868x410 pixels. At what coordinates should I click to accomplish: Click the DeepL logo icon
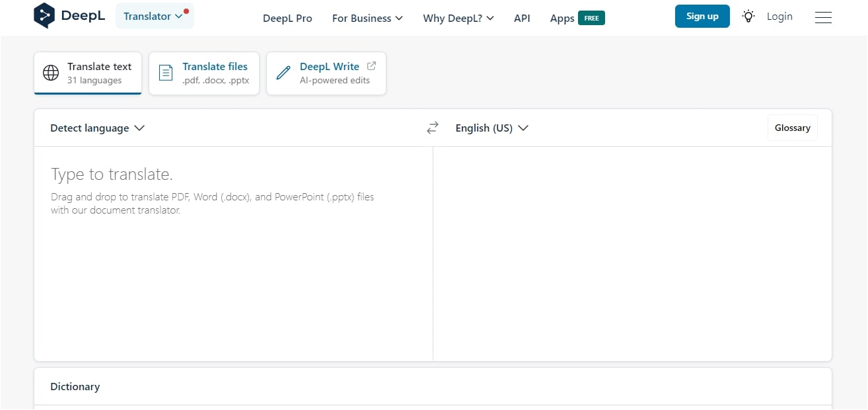point(44,16)
